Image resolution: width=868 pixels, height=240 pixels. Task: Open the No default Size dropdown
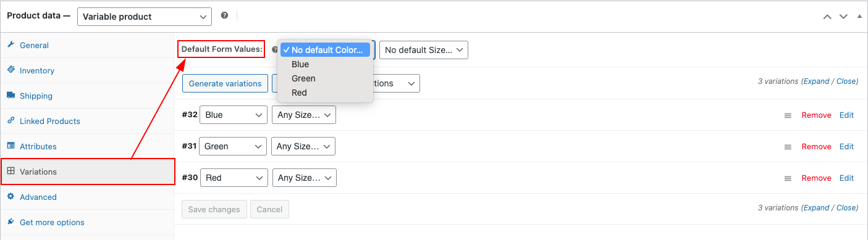424,50
